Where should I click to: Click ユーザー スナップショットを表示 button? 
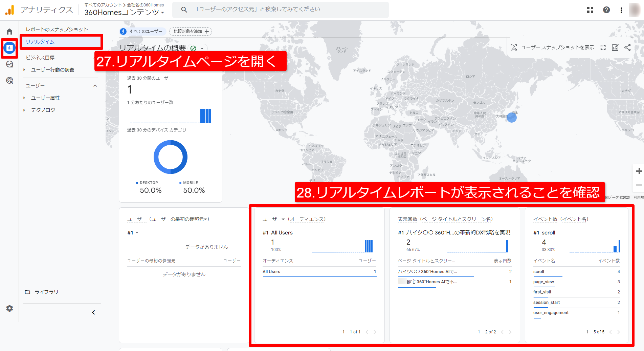(x=552, y=47)
